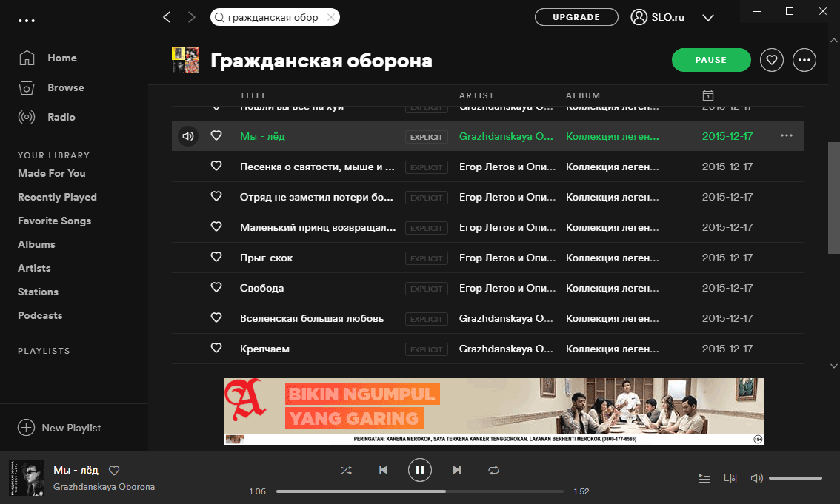Image resolution: width=840 pixels, height=504 pixels.
Task: Open more options for Мы - лёд row
Action: pos(787,136)
